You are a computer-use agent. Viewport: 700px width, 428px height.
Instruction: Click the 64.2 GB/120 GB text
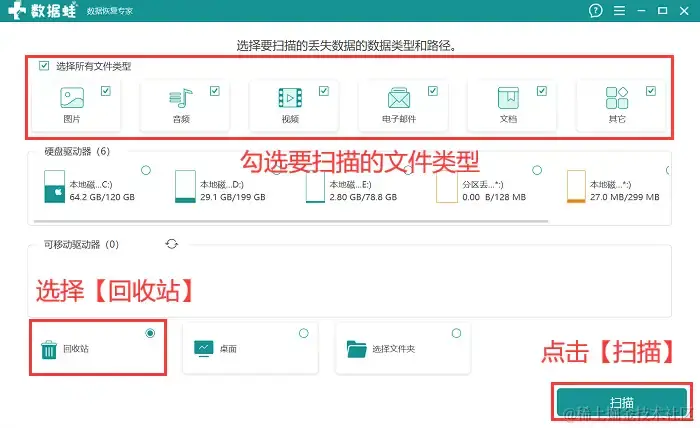click(x=102, y=197)
